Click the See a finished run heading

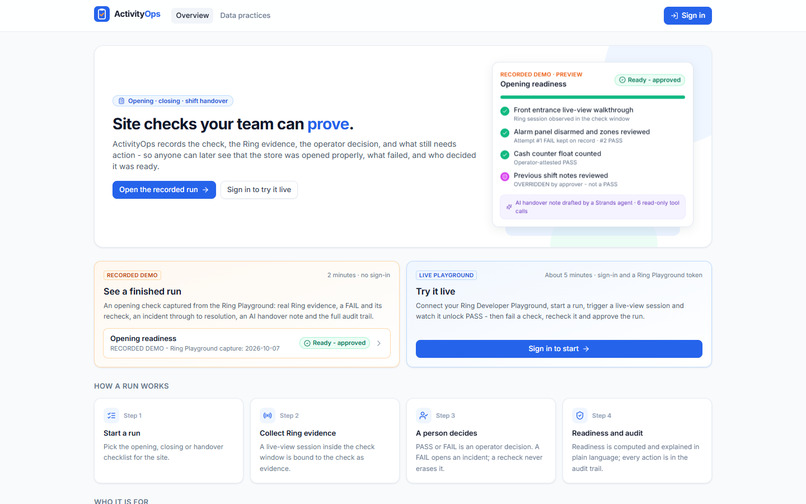point(142,292)
